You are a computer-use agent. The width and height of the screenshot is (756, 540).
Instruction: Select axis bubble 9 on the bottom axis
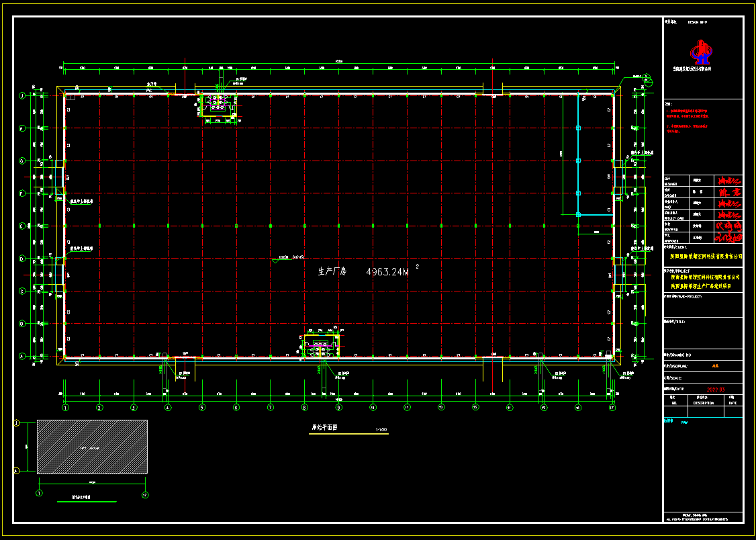pos(338,407)
